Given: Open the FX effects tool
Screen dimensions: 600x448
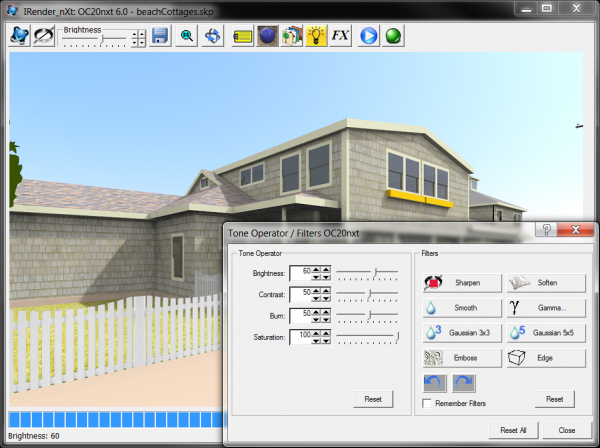Looking at the screenshot, I should [x=341, y=36].
